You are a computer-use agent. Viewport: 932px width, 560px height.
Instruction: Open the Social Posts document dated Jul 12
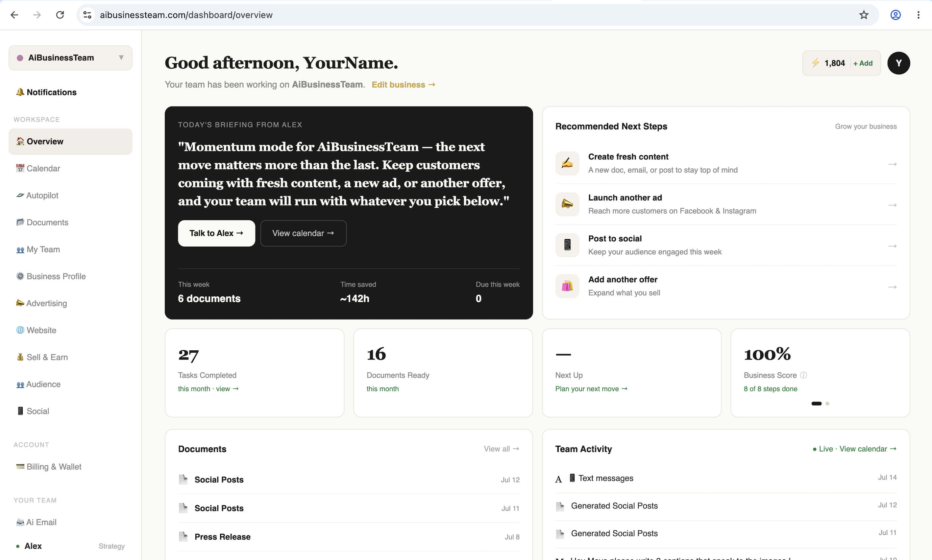(349, 479)
